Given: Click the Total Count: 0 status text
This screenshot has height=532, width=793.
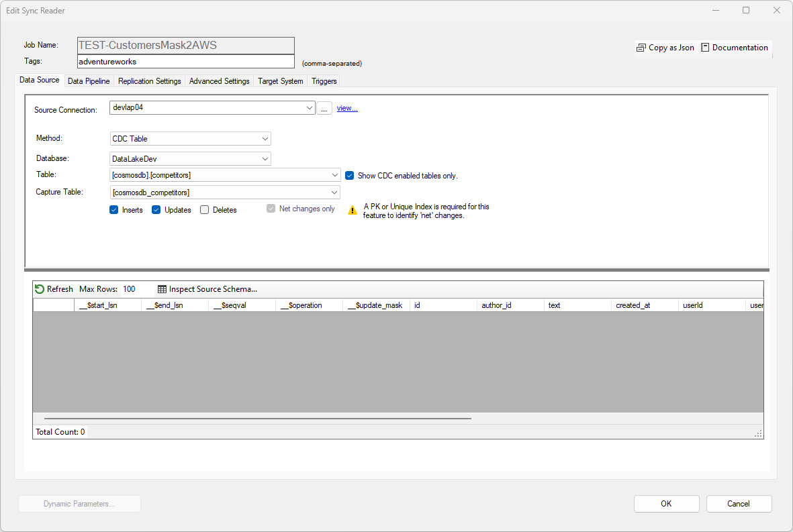Looking at the screenshot, I should (x=60, y=432).
